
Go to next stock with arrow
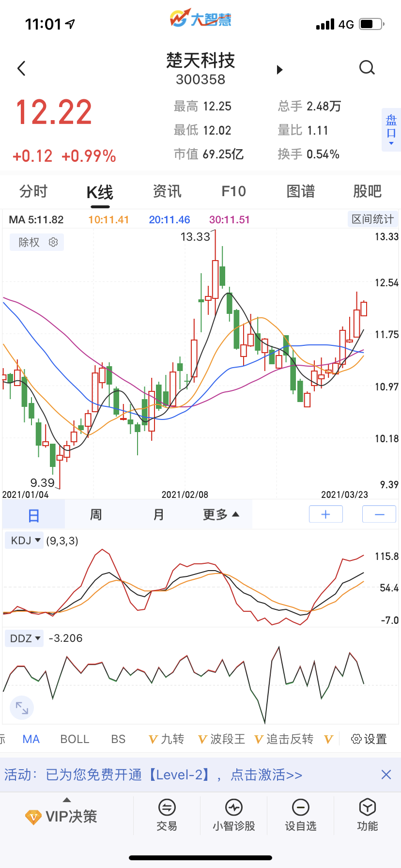(279, 70)
